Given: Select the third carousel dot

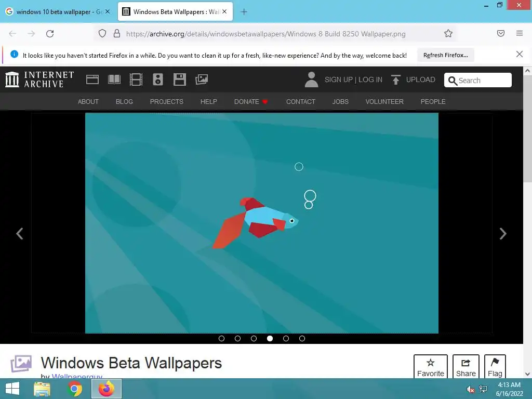Looking at the screenshot, I should point(254,339).
